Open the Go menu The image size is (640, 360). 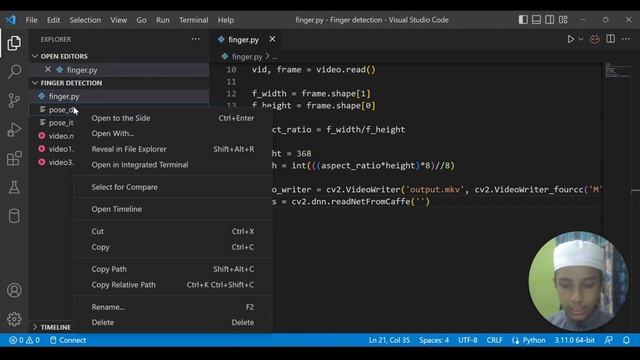coord(141,20)
